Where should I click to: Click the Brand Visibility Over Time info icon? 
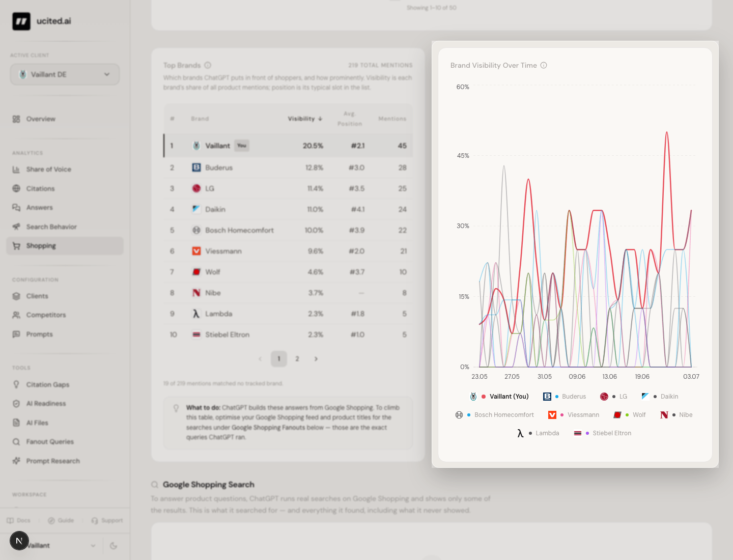pyautogui.click(x=544, y=65)
